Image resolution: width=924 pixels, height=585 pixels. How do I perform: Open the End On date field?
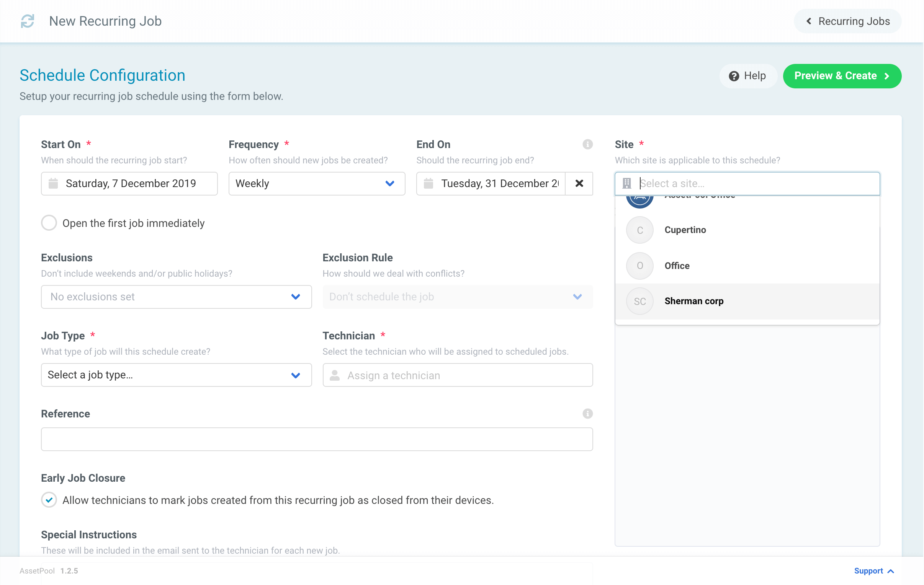tap(491, 183)
